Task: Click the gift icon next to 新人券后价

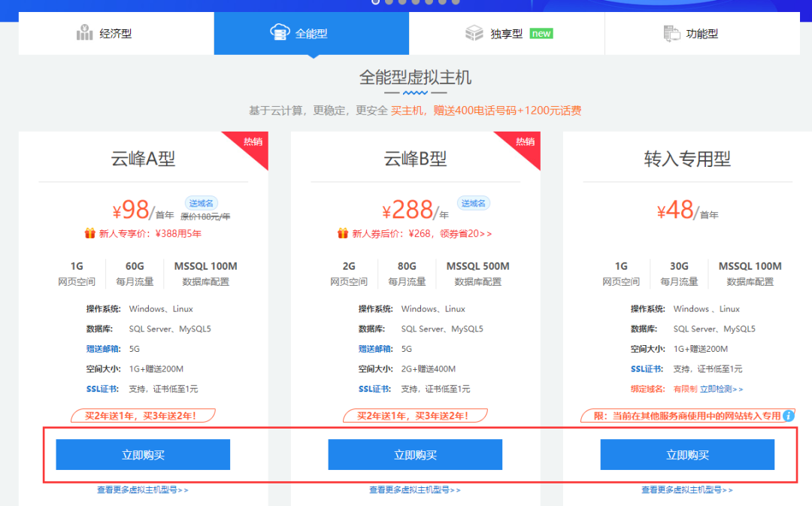Action: [x=343, y=233]
